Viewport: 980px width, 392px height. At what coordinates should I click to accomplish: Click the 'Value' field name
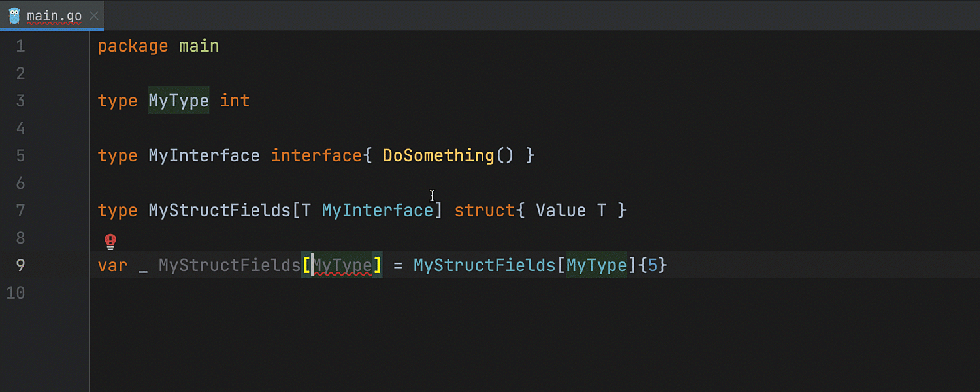pos(561,210)
